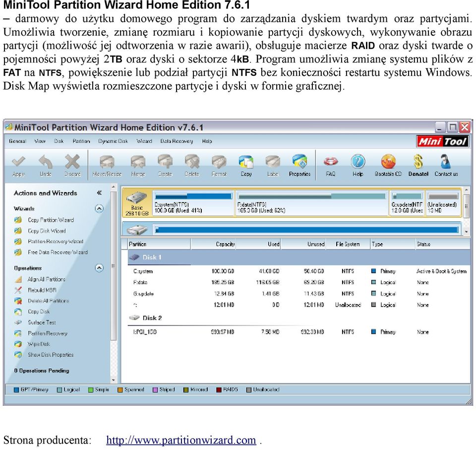Open the View menu
Image resolution: width=476 pixels, height=450 pixels.
pos(40,141)
